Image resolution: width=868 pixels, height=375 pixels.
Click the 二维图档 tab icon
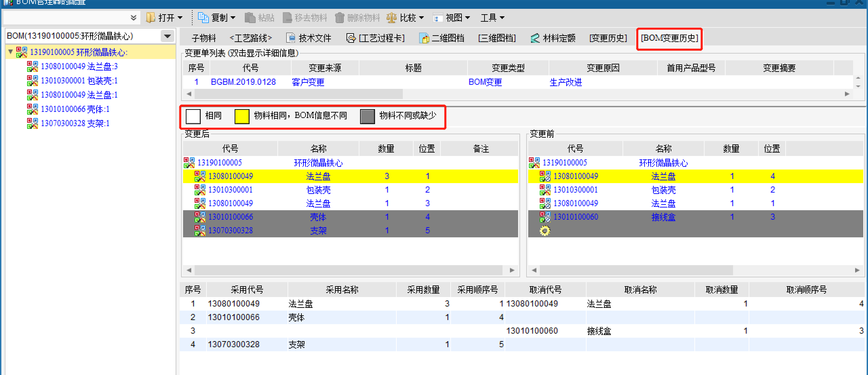coord(424,38)
